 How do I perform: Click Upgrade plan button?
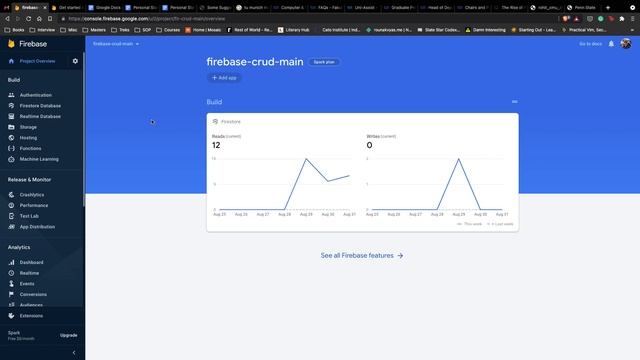pyautogui.click(x=69, y=335)
